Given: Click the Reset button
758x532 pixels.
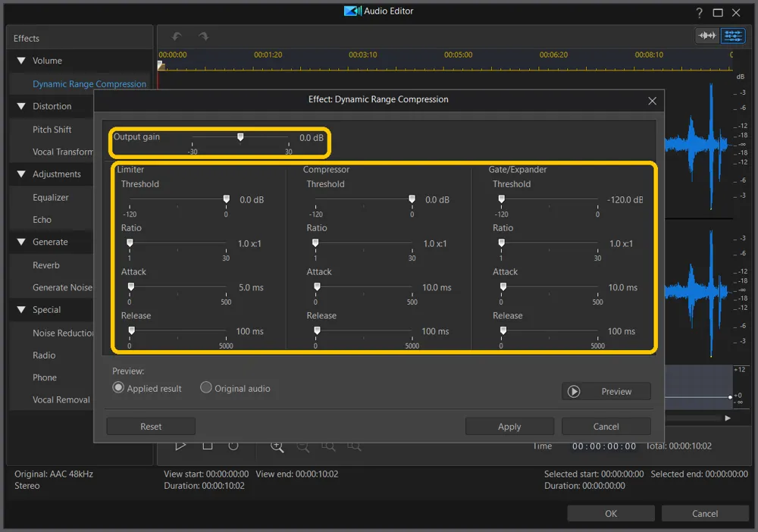Looking at the screenshot, I should pos(151,427).
